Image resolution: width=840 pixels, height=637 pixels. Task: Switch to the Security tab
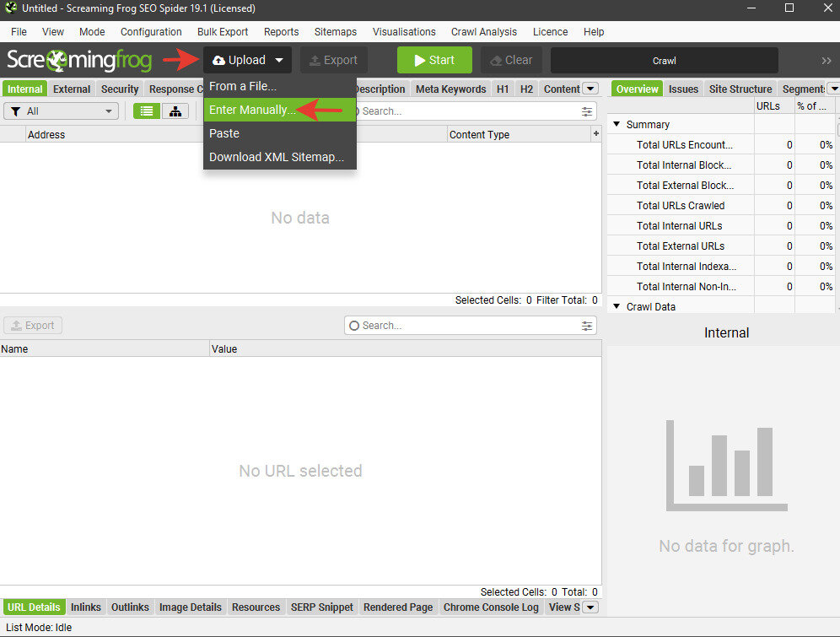tap(120, 89)
